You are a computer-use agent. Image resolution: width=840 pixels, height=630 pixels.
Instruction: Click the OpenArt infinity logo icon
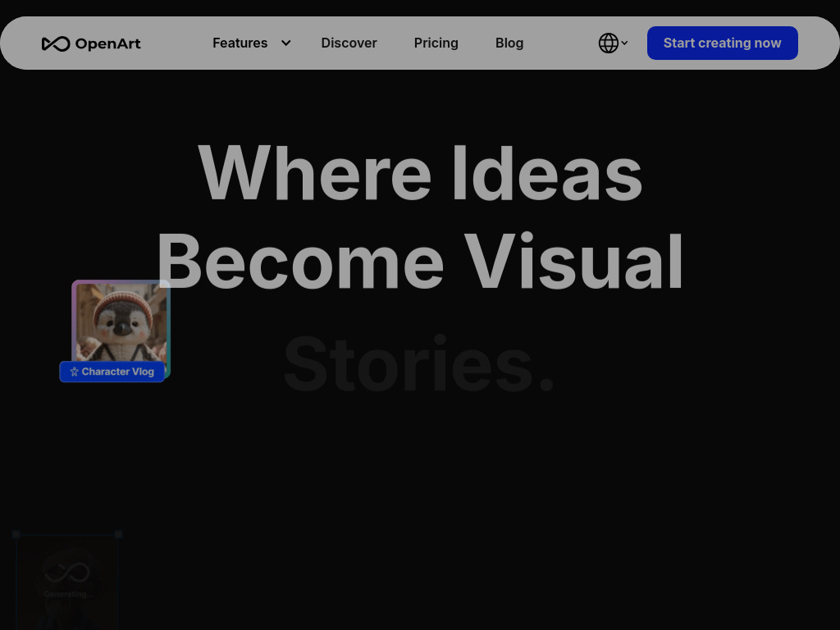click(x=56, y=43)
